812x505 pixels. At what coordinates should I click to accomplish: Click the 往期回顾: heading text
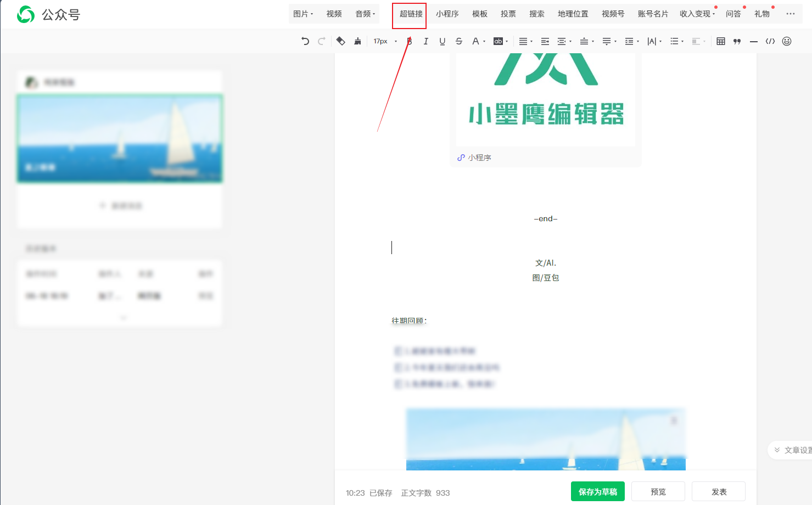click(409, 321)
